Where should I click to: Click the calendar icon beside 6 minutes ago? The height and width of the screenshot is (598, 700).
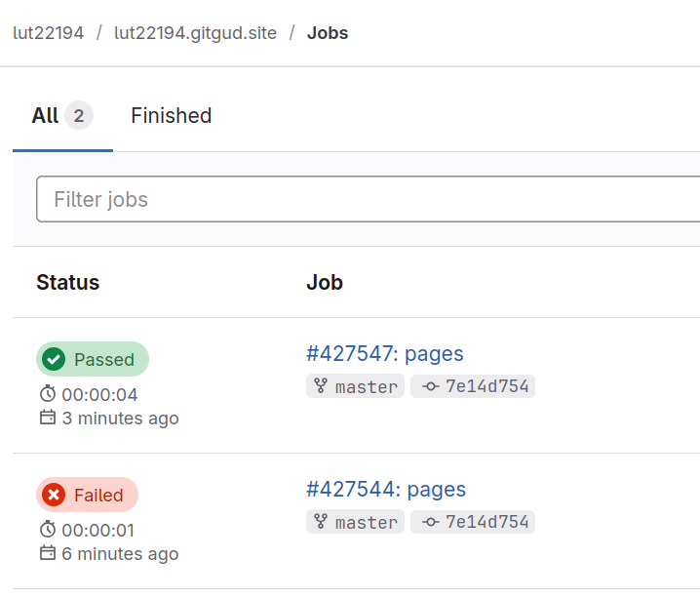(48, 553)
